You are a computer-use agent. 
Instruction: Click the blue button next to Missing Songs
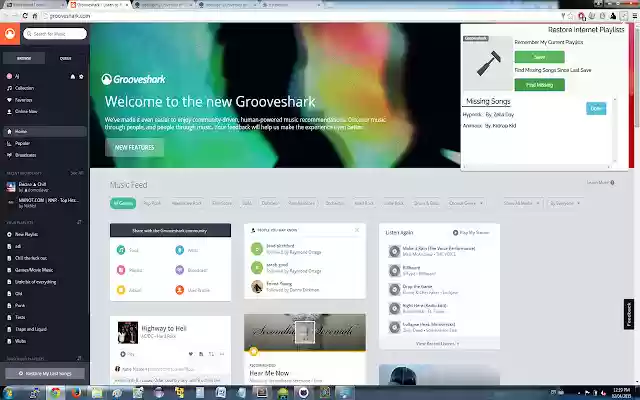(x=596, y=109)
